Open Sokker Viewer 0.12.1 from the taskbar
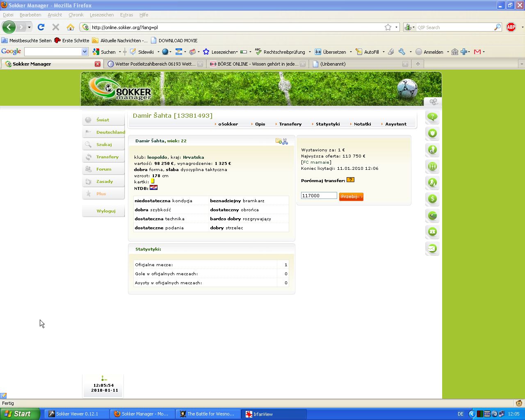Image resolution: width=525 pixels, height=420 pixels. click(x=77, y=414)
